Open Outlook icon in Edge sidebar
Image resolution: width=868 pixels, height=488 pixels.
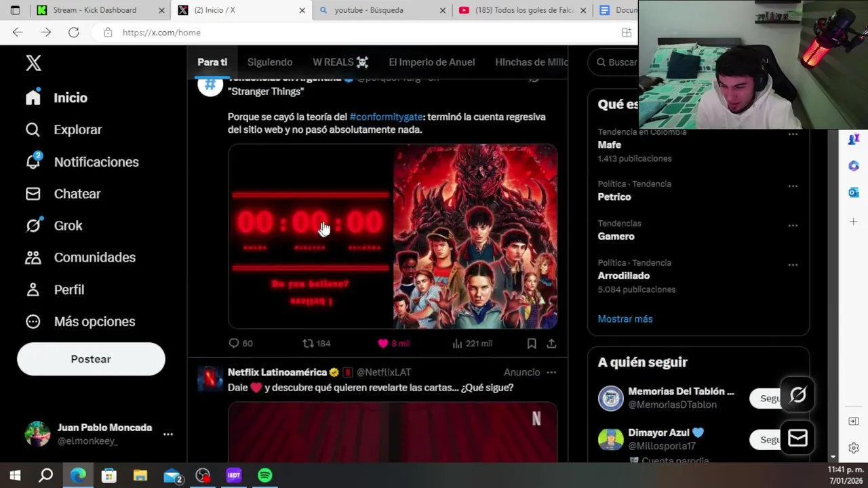[854, 193]
